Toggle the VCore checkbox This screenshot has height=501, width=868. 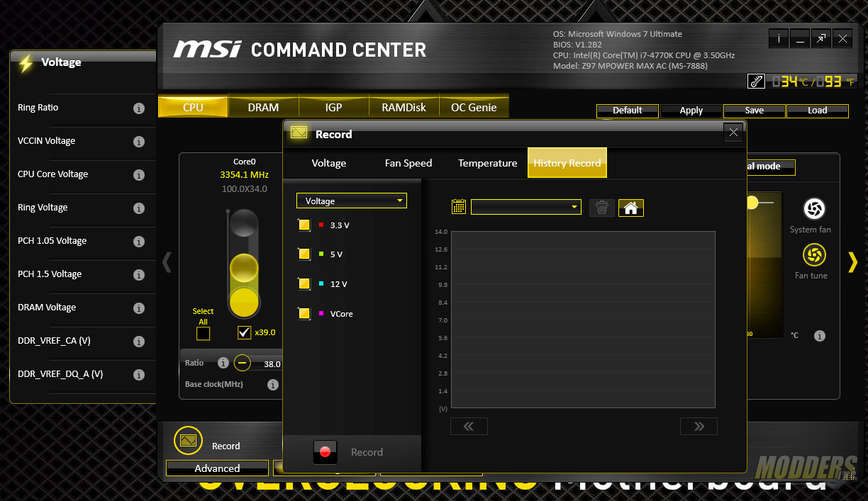pyautogui.click(x=304, y=313)
